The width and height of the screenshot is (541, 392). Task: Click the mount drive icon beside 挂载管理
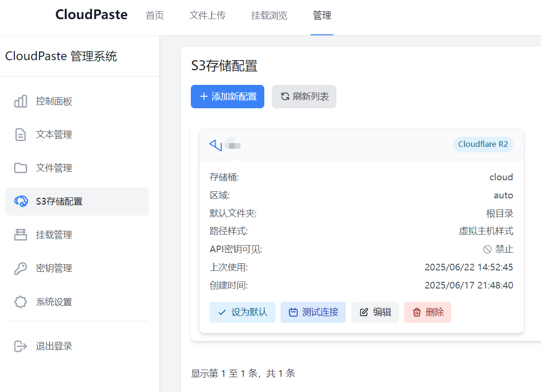(21, 235)
